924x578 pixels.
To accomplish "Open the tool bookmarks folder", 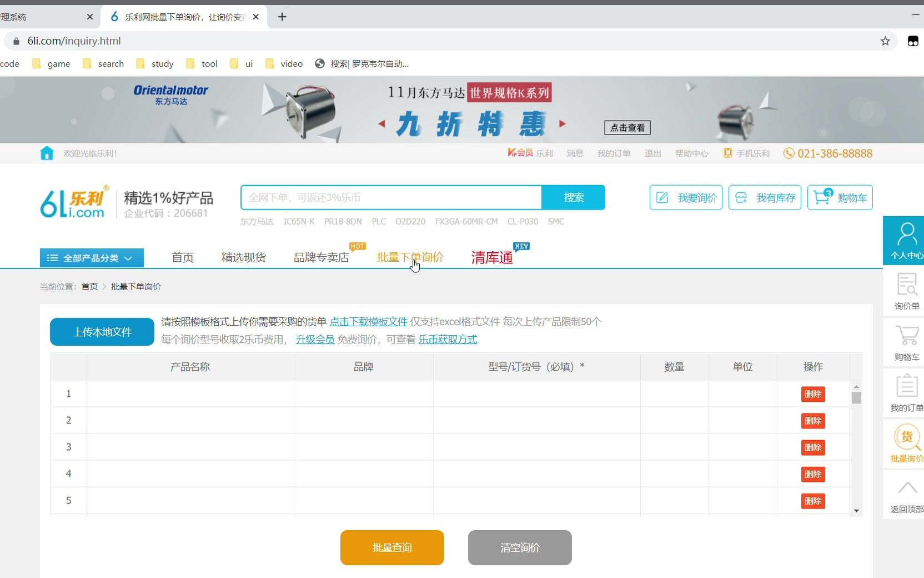I will [x=202, y=64].
